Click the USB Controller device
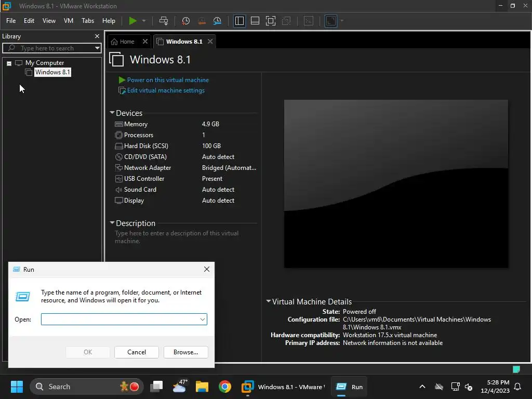This screenshot has height=399, width=532. (x=186, y=179)
